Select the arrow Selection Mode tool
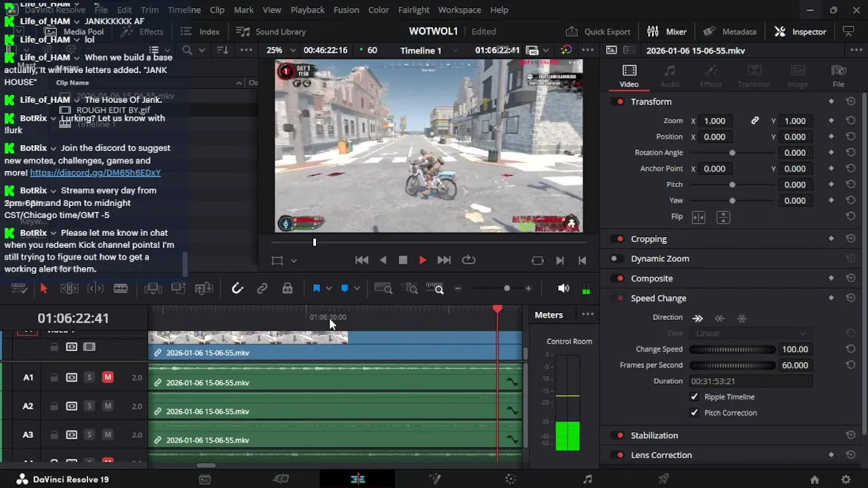The width and height of the screenshot is (868, 488). (44, 289)
